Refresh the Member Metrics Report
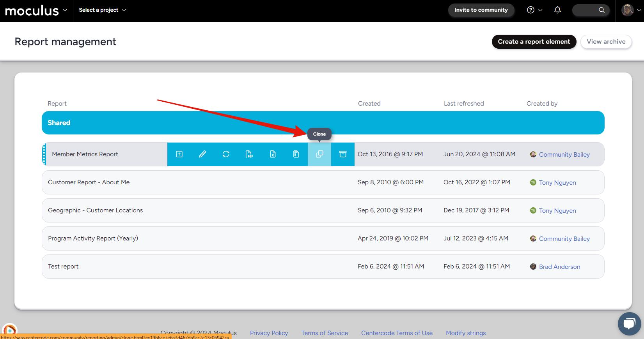 (226, 154)
